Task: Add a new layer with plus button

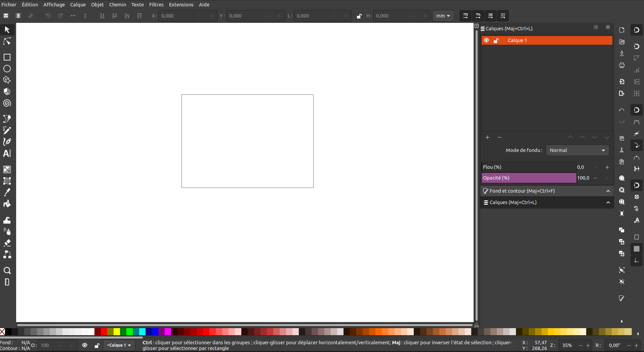Action: (x=487, y=137)
